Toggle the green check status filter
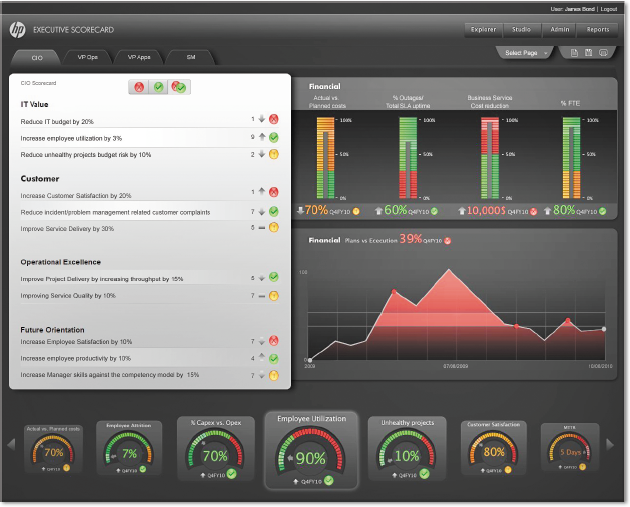This screenshot has width=630, height=507. (x=158, y=88)
